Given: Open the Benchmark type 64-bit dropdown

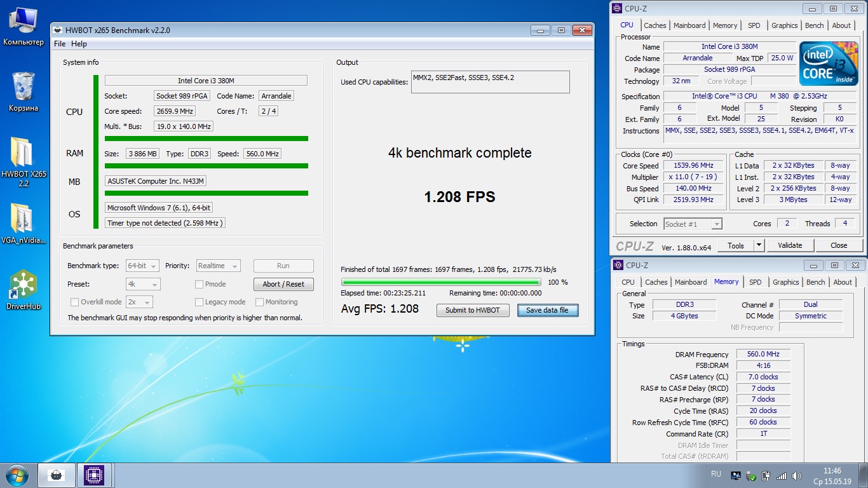Looking at the screenshot, I should (x=143, y=266).
